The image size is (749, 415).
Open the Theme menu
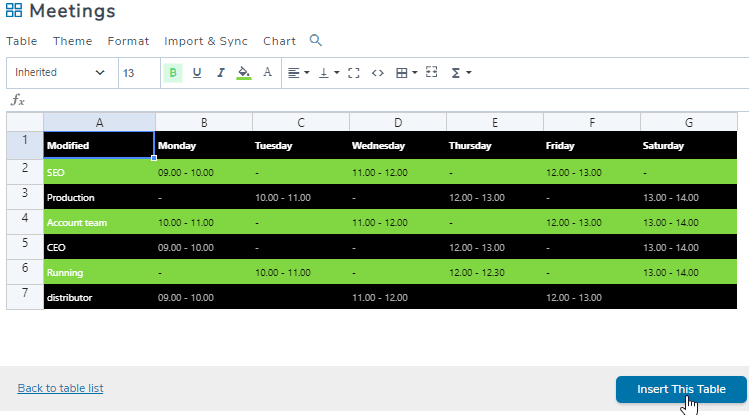(x=73, y=41)
